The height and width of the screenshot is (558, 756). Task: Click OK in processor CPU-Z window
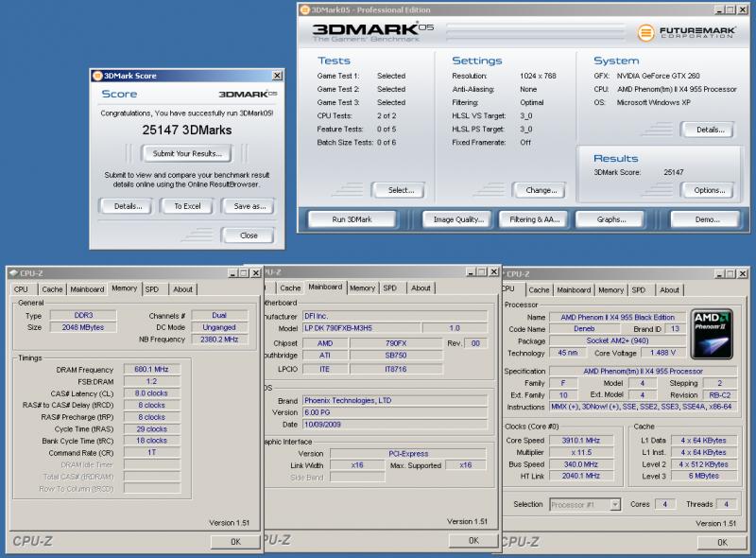pyautogui.click(x=722, y=543)
